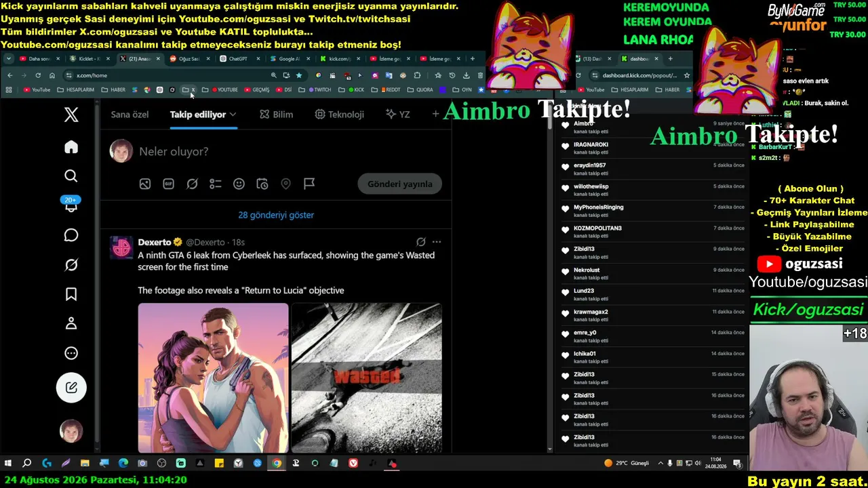Open X messages chat icon in sidebar

(71, 235)
